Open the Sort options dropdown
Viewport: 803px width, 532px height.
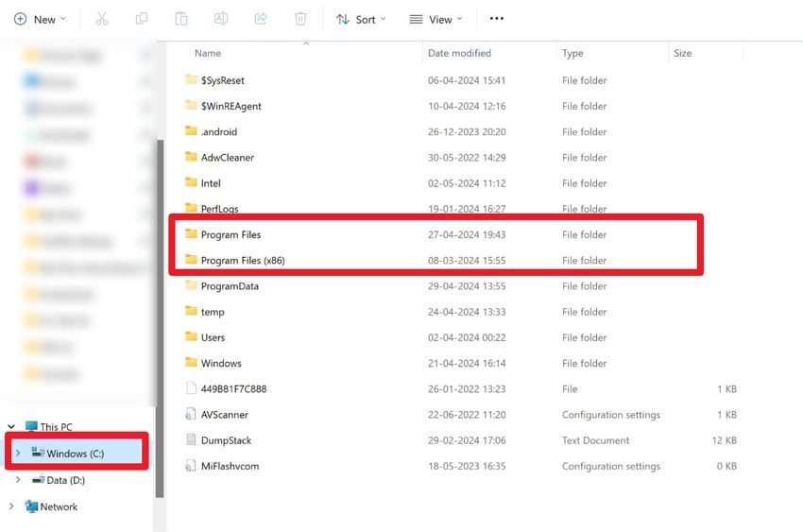(x=361, y=20)
